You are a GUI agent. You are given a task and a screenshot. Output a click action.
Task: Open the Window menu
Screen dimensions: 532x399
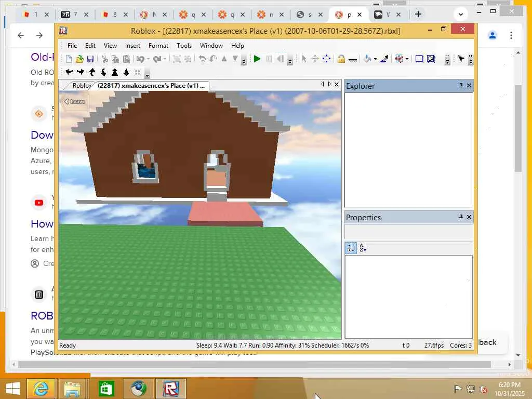(211, 46)
